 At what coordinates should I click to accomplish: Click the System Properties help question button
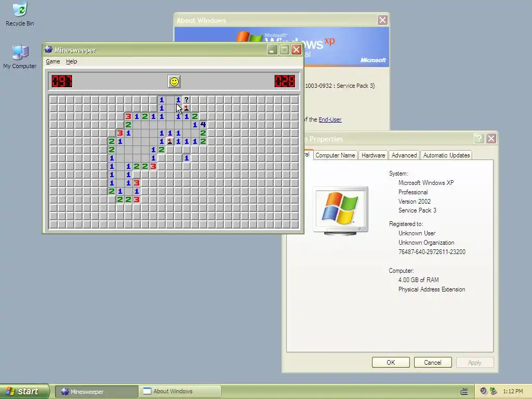click(x=478, y=138)
